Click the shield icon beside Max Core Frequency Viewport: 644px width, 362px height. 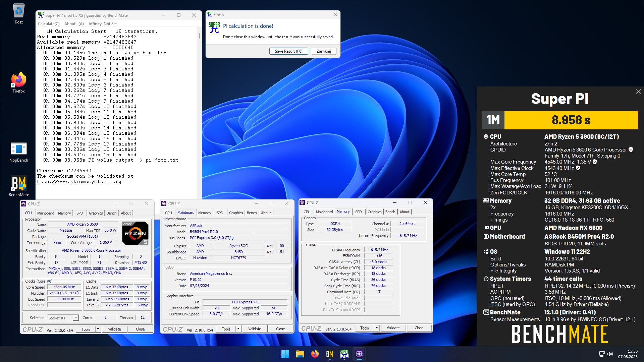point(595,162)
